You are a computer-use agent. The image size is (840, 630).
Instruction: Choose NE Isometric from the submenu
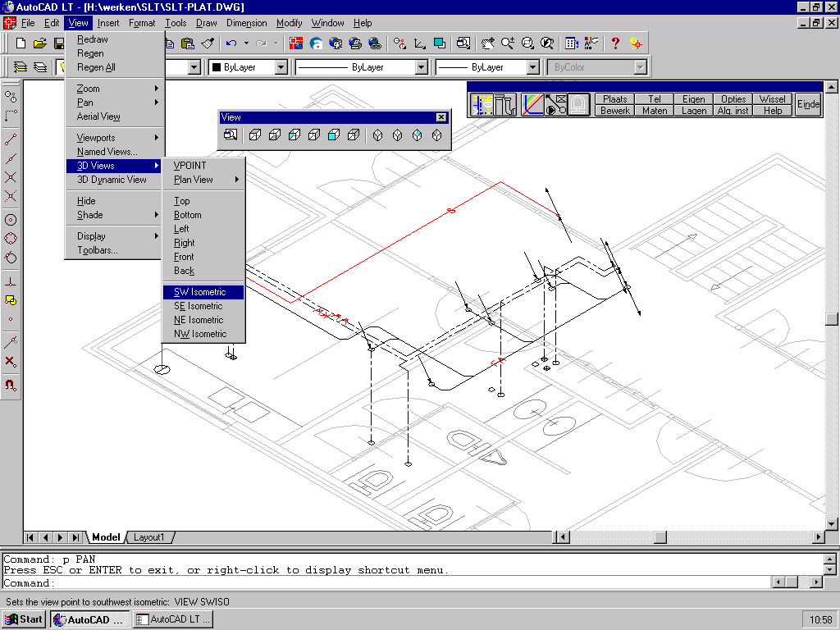pos(203,320)
